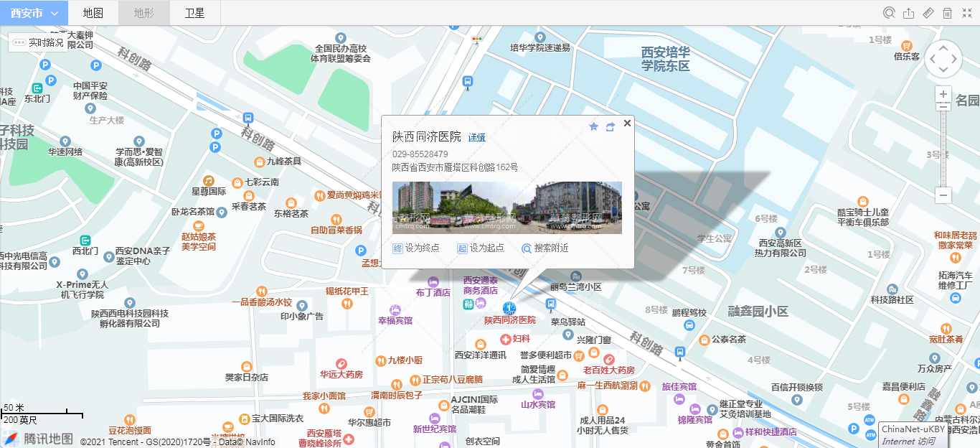Image resolution: width=980 pixels, height=448 pixels.
Task: Open the 详情 details link
Action: (x=476, y=138)
